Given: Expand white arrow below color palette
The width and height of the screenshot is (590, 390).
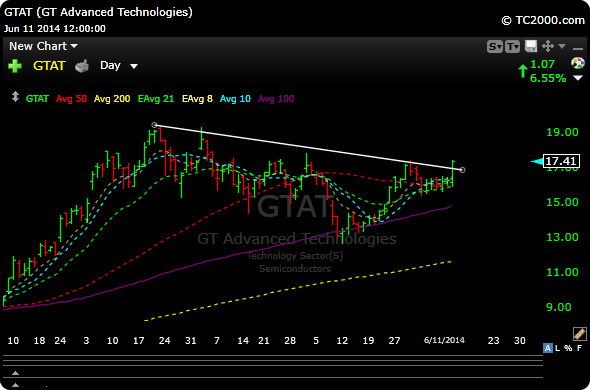Looking at the screenshot, I should coord(578,78).
